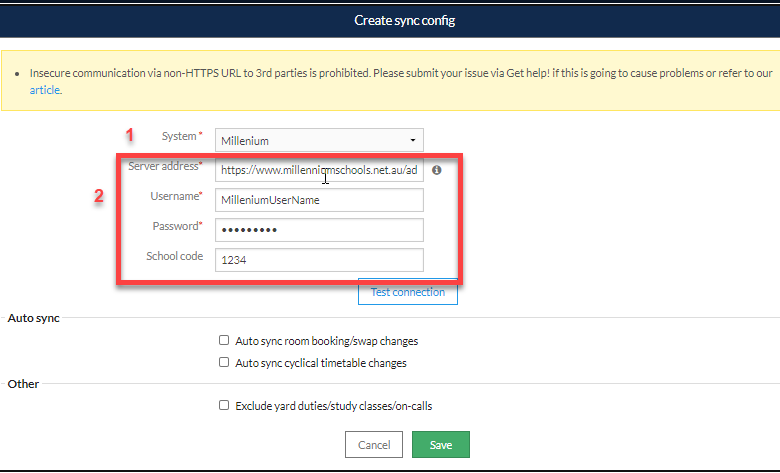Viewport: 780px width, 473px height.
Task: Open the System dropdown showing Millenium
Action: pyautogui.click(x=319, y=140)
